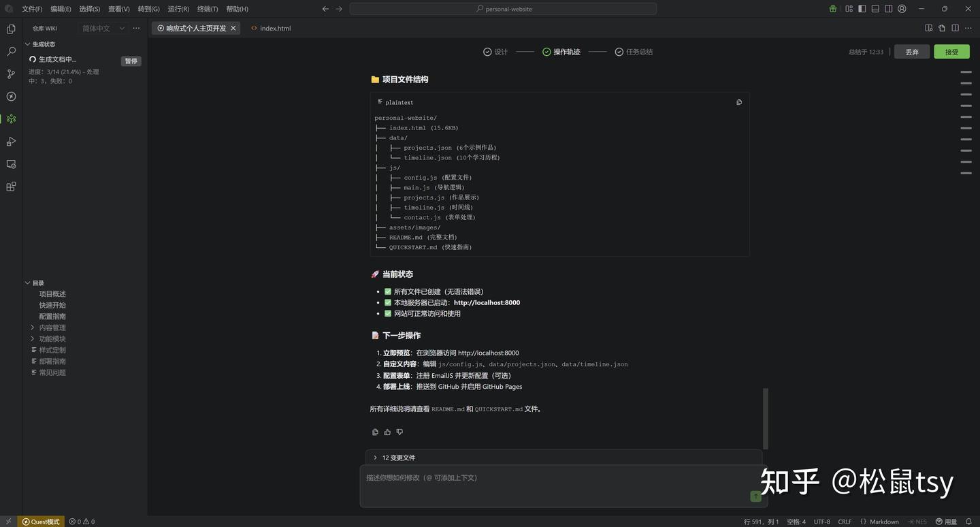Screen dimensions: 980x527
Task: Copy the code block with the copy icon
Action: (738, 101)
